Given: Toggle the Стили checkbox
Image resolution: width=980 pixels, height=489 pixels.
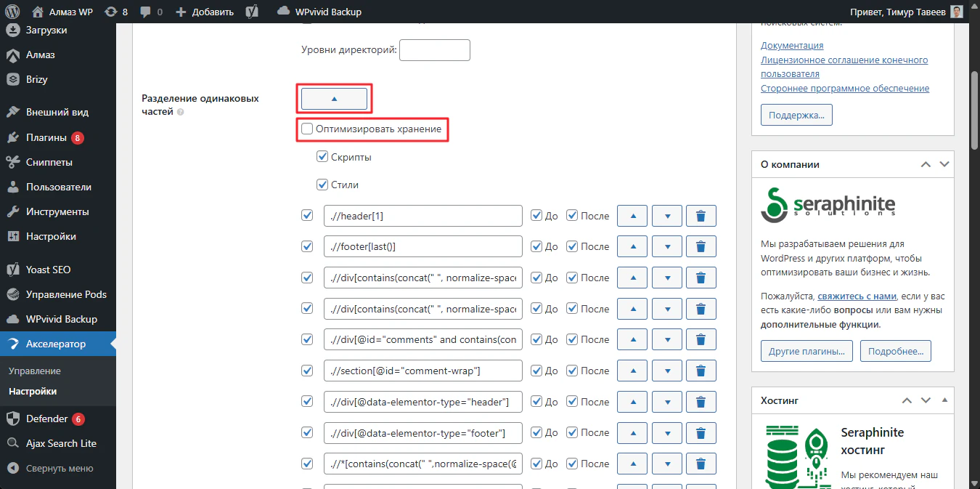Looking at the screenshot, I should click(323, 185).
